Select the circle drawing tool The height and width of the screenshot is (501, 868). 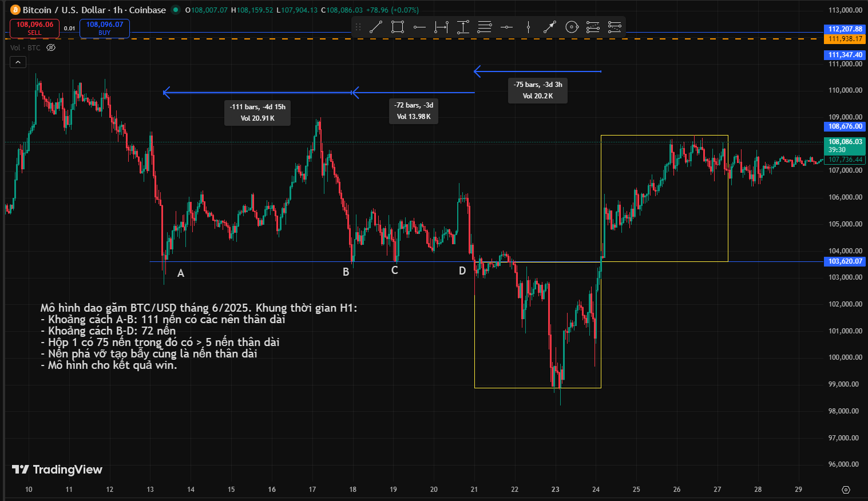click(x=572, y=27)
